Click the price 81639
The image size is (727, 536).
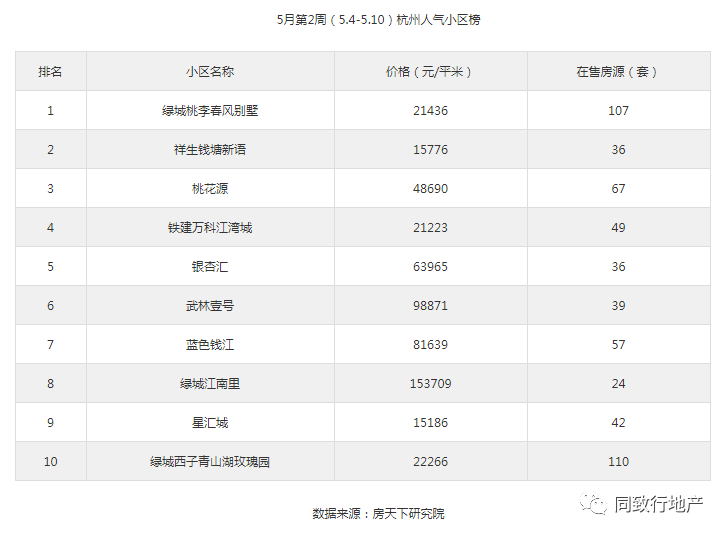coord(430,345)
